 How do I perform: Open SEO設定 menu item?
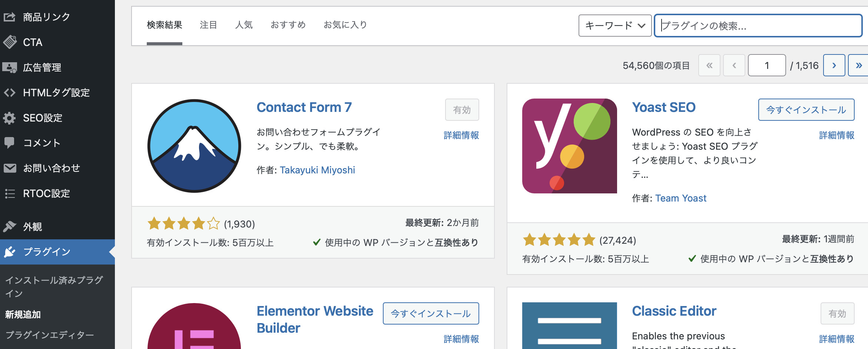(57, 117)
